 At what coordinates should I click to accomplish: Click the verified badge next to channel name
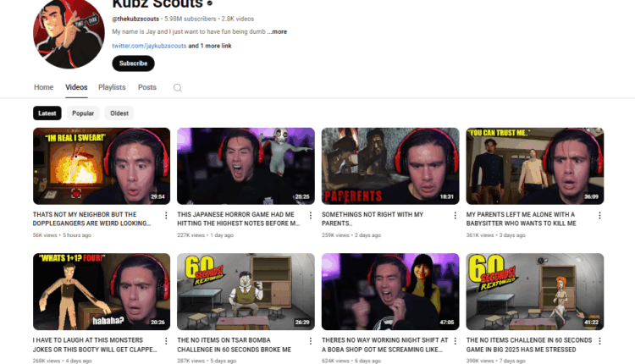(x=210, y=3)
